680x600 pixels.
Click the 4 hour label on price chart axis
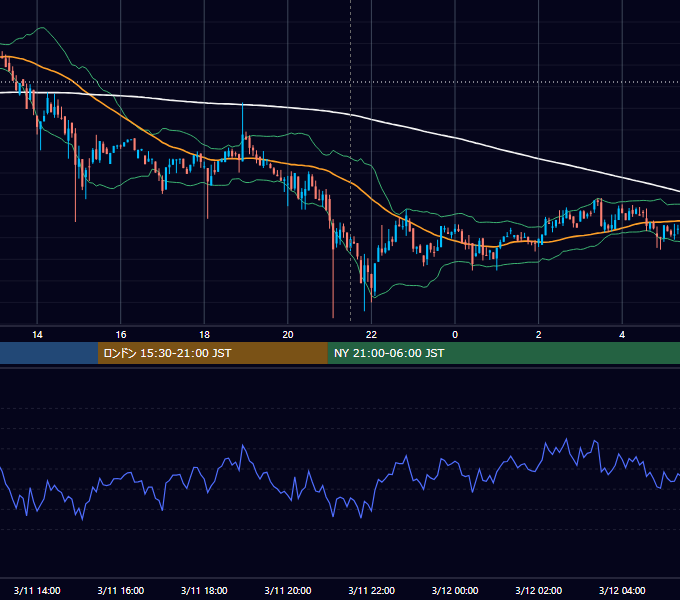[622, 335]
